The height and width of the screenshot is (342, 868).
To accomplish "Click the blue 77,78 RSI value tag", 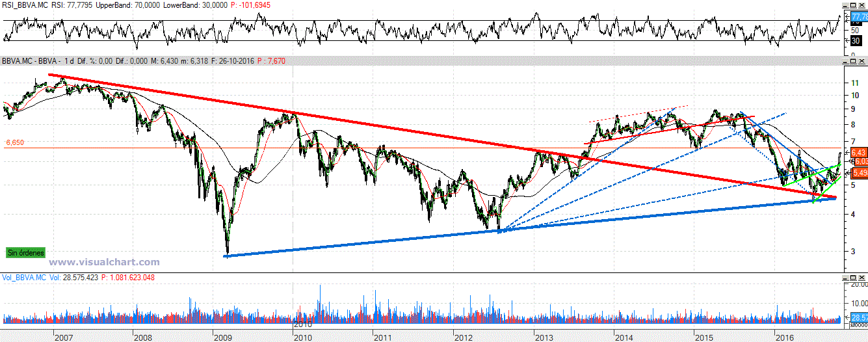I will tap(859, 16).
